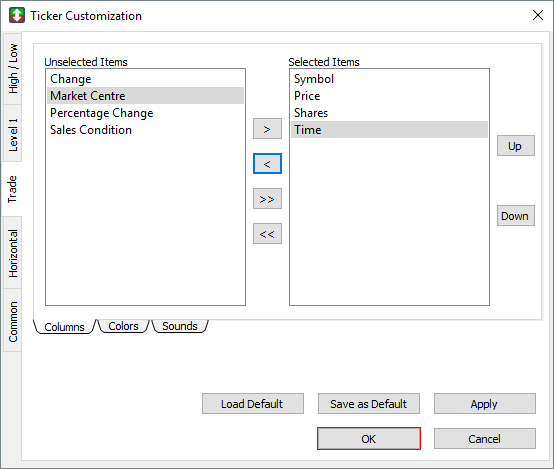Click Save as Default button
This screenshot has height=469, width=554.
click(369, 404)
